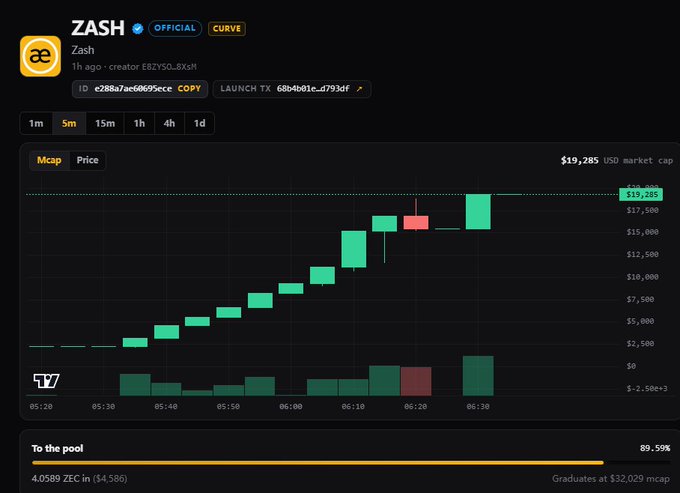This screenshot has height=493, width=680.
Task: Click Graduates at $32,029 mcap text
Action: click(x=611, y=479)
